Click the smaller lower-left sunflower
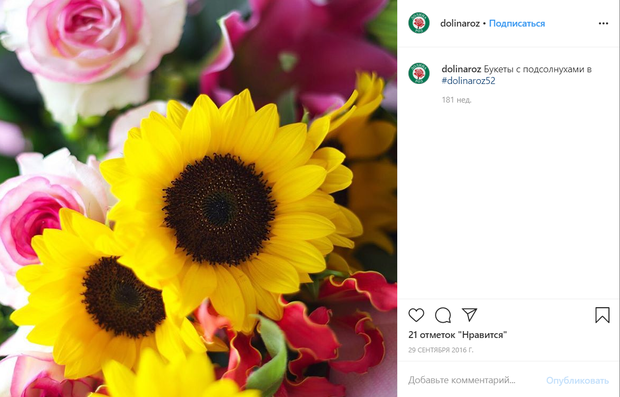 pyautogui.click(x=109, y=301)
